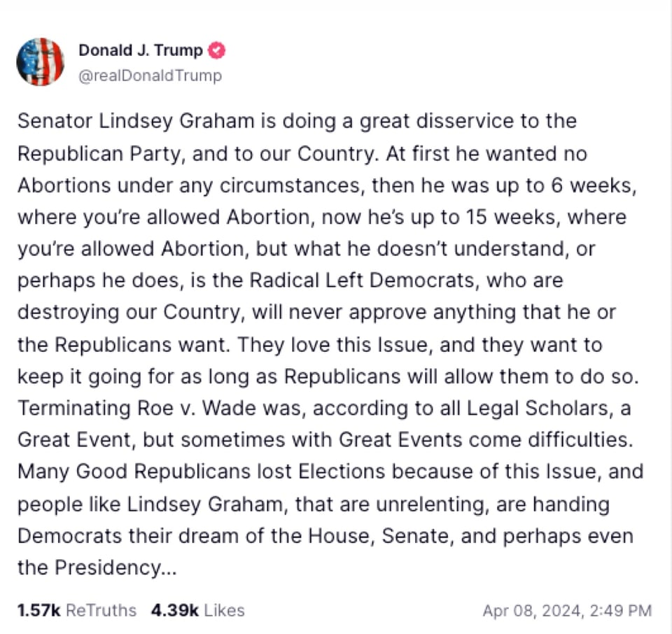Click the Apr 08, 2024 timestamp

point(566,611)
